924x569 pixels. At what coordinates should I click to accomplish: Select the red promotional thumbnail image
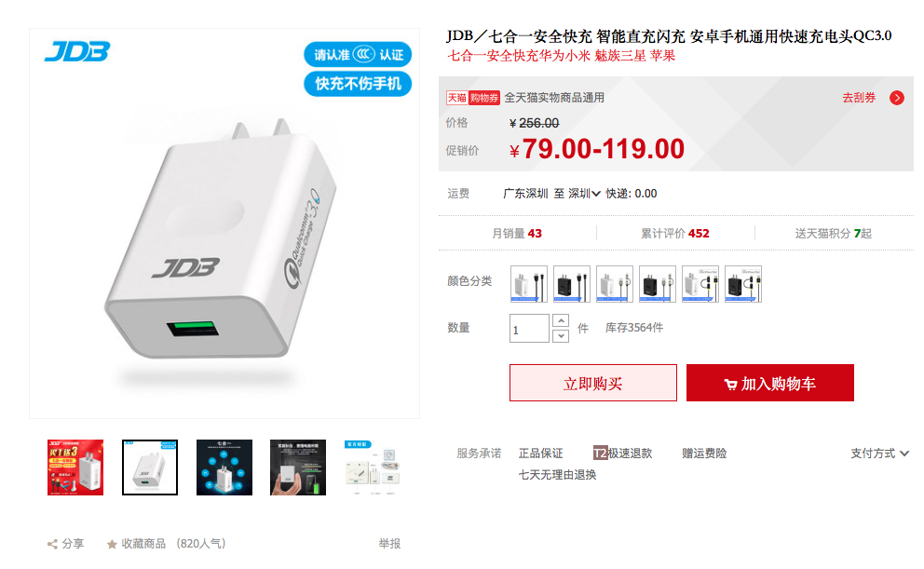pos(75,467)
